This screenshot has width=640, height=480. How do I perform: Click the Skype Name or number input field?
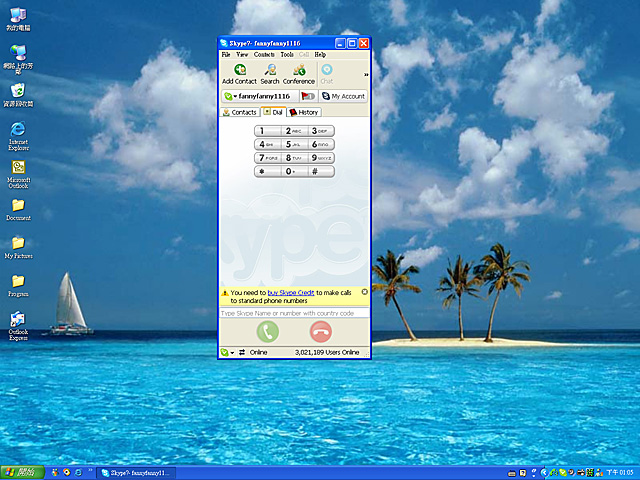pos(294,313)
